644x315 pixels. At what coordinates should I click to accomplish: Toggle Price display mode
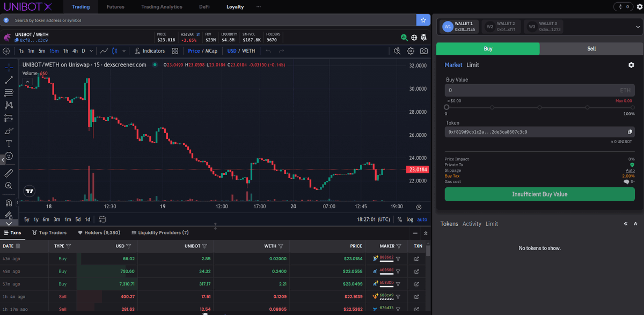tap(194, 51)
